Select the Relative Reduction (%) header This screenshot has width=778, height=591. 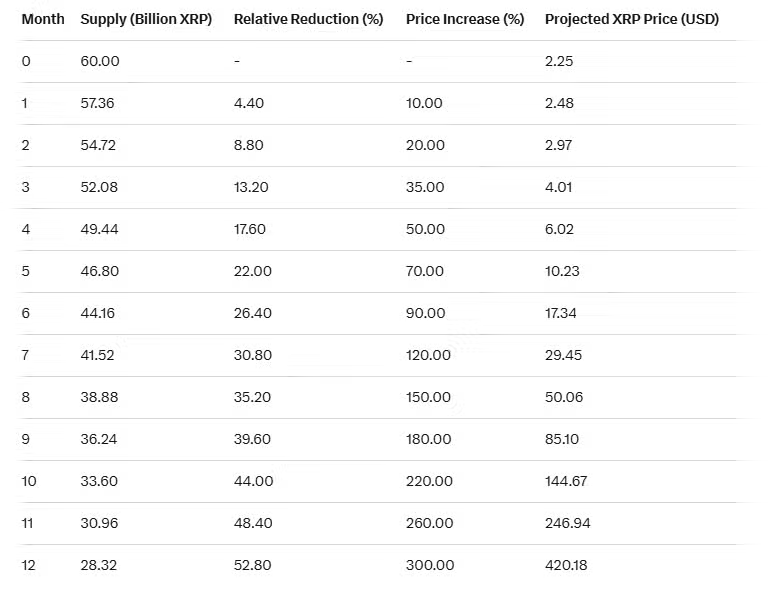pos(308,19)
